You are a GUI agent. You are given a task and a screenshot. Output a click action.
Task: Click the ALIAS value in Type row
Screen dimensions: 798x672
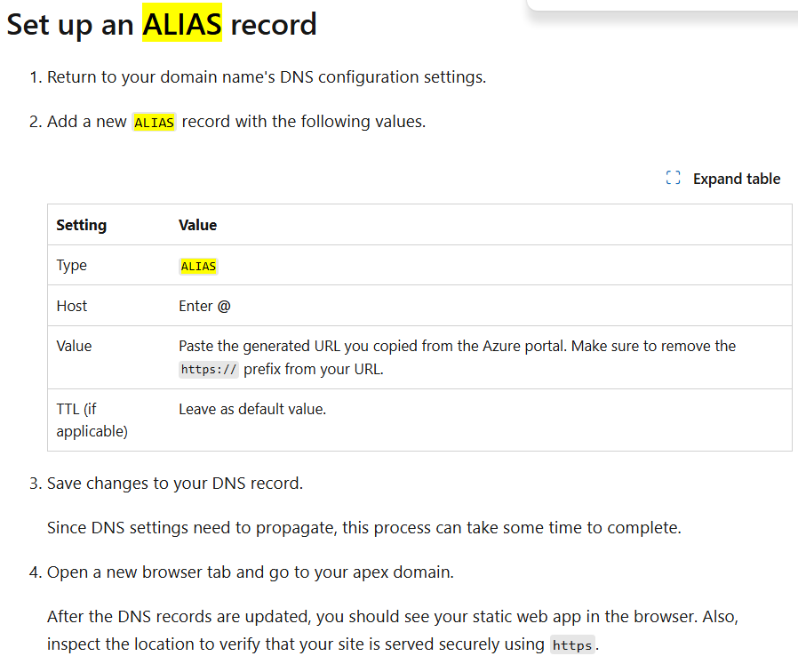198,266
